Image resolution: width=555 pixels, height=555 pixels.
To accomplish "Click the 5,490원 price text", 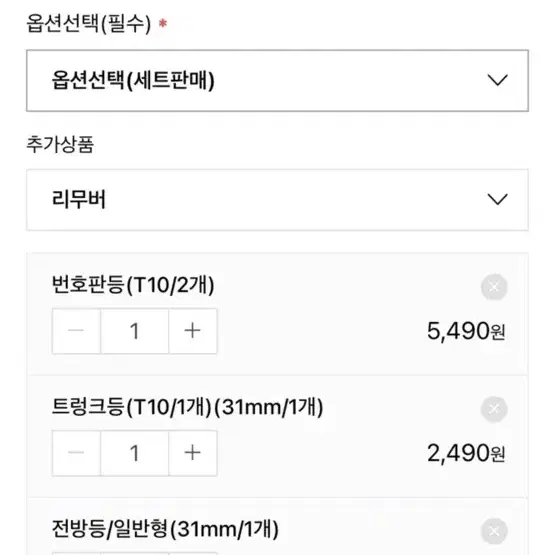I will click(466, 331).
